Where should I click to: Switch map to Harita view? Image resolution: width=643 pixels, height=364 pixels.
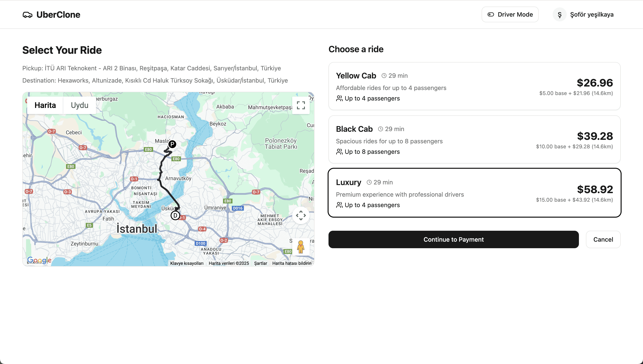coord(45,105)
